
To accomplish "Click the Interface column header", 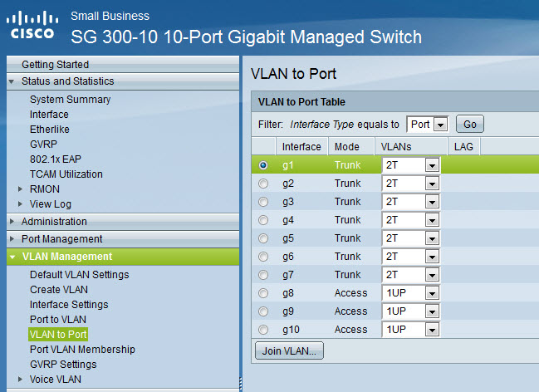I will click(x=301, y=147).
